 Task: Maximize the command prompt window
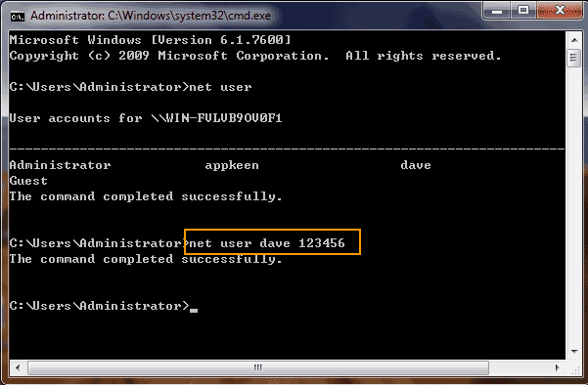click(523, 11)
